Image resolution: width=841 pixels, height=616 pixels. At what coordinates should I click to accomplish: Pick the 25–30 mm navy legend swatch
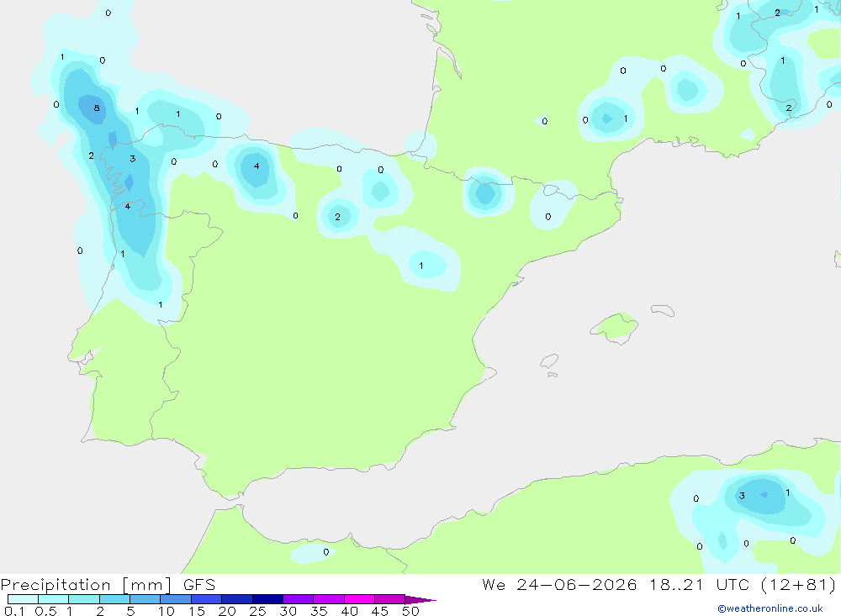pos(267,599)
